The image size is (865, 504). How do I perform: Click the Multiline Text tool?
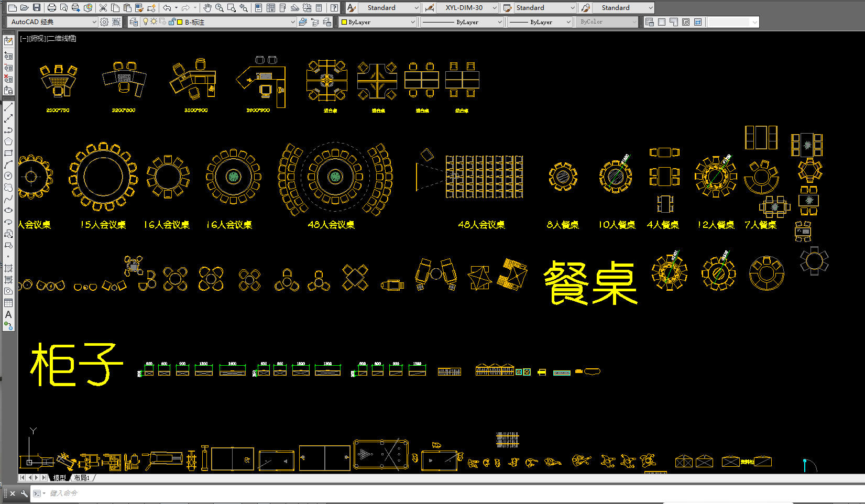8,314
